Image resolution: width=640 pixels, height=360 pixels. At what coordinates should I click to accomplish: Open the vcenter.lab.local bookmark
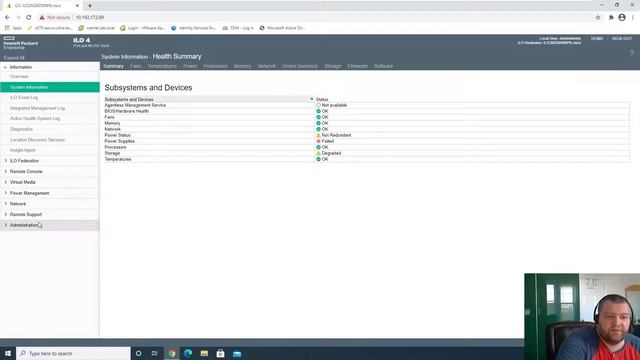(x=96, y=28)
